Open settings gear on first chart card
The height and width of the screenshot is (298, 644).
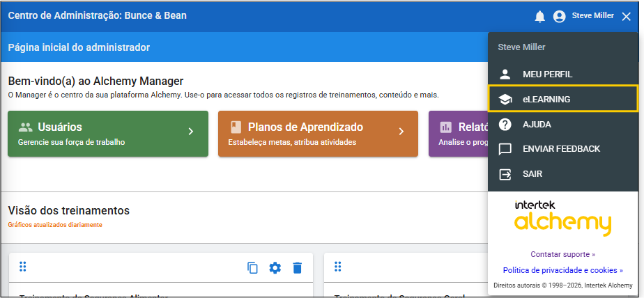[275, 267]
